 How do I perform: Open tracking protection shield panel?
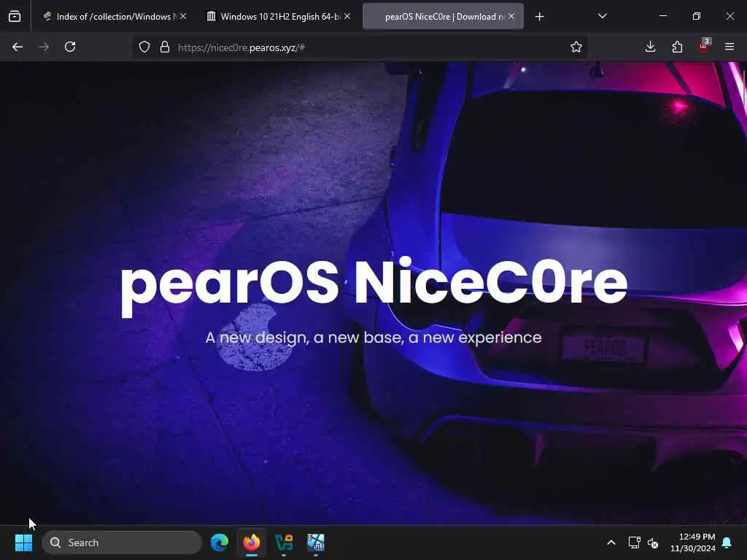144,47
